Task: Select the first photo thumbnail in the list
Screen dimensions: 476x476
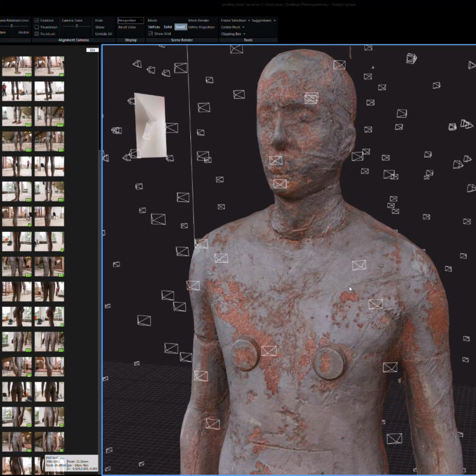Action: coord(17,66)
